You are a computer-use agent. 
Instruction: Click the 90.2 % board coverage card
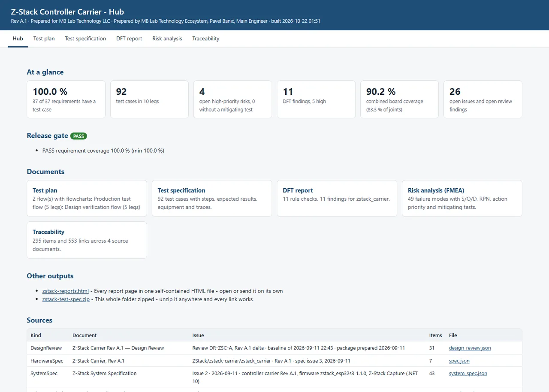399,99
